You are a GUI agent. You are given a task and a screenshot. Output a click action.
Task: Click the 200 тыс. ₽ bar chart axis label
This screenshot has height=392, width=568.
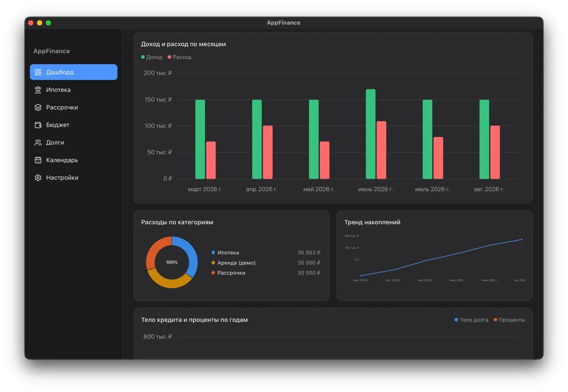158,73
